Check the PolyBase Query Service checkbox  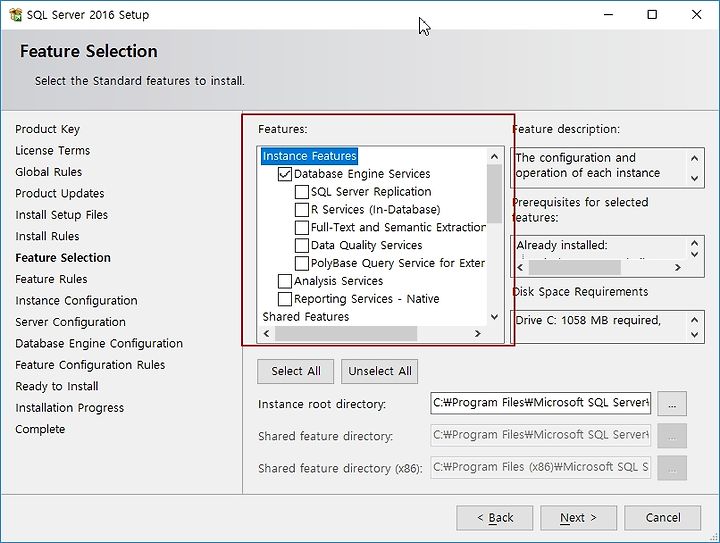click(x=302, y=263)
